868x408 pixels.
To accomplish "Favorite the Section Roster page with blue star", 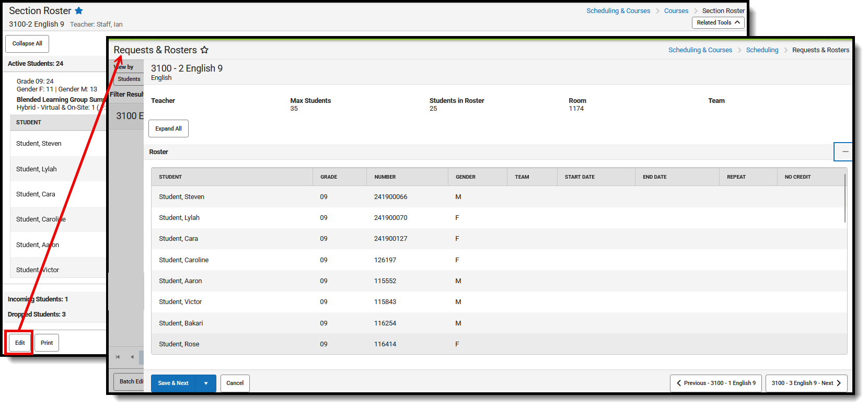I will pyautogui.click(x=79, y=10).
